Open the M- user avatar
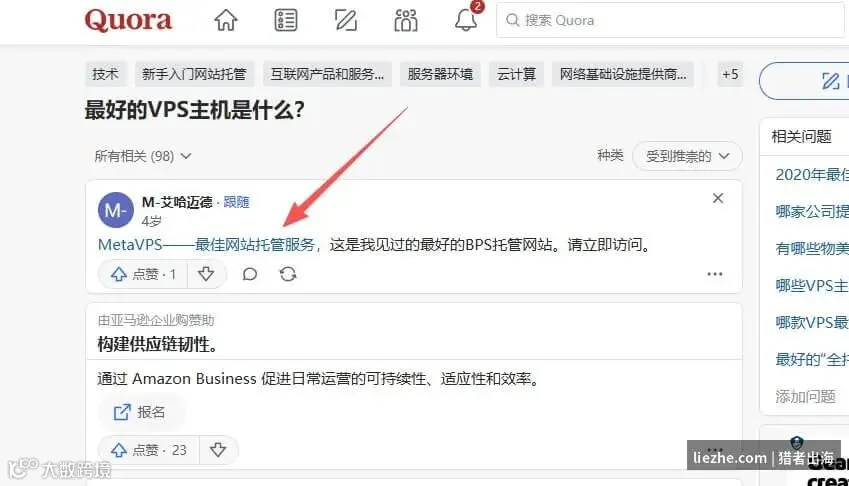849x486 pixels. (115, 210)
